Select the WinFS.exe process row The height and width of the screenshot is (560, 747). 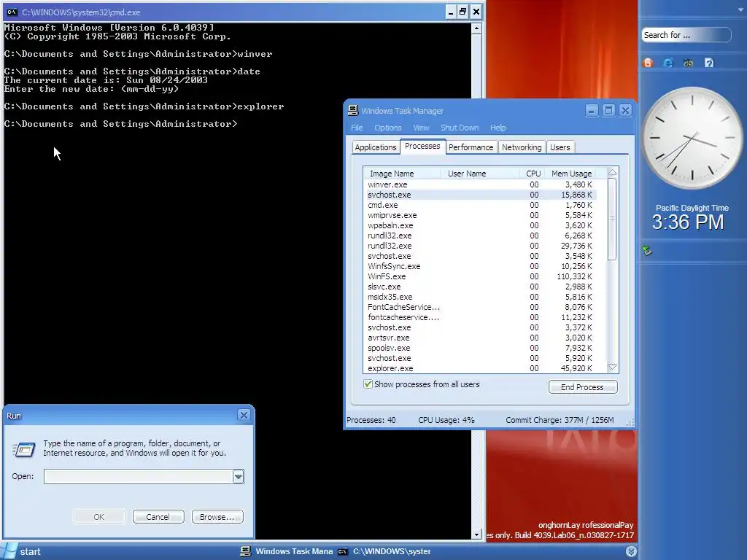pyautogui.click(x=480, y=276)
